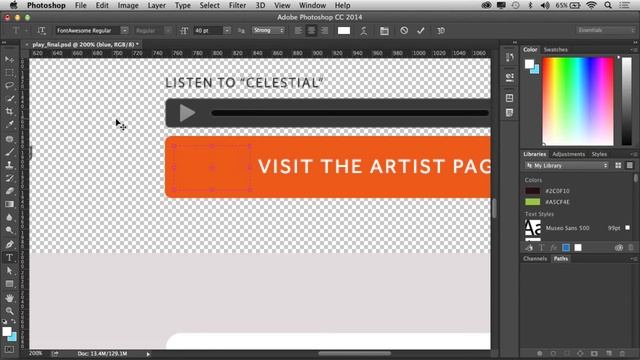Open the Libraries panel flyout menu
Viewport: 640px width, 360px height.
[x=633, y=154]
